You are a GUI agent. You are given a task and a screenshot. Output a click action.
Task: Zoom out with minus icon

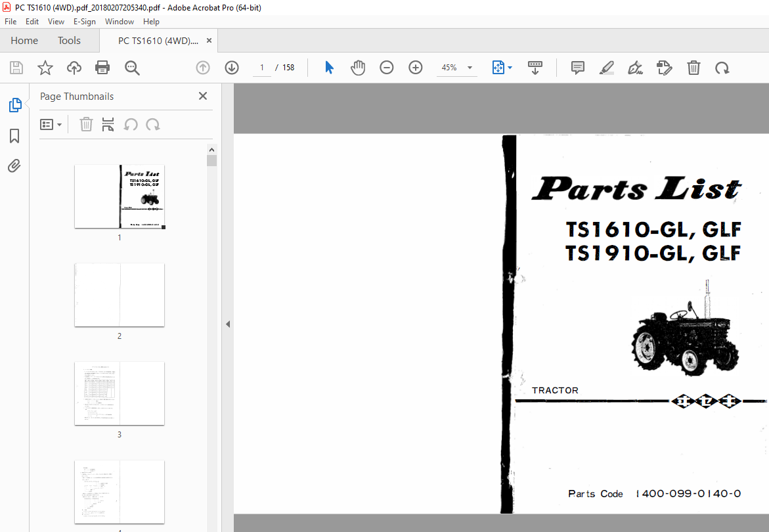tap(386, 68)
